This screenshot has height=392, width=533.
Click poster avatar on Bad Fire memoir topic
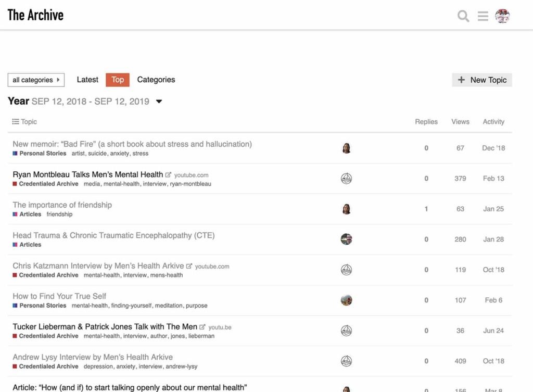tap(346, 148)
